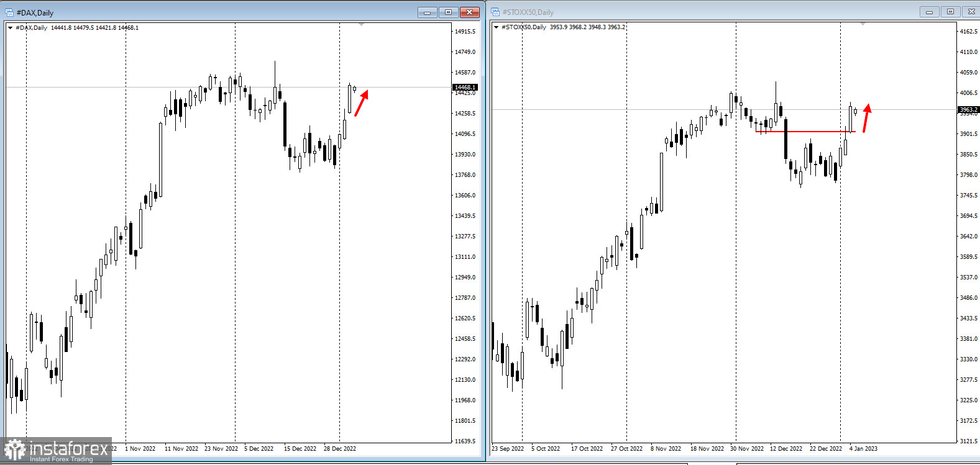This screenshot has height=465, width=980.
Task: Click 12 Dec 2022 on the STOXX50 time axis
Action: pos(786,449)
